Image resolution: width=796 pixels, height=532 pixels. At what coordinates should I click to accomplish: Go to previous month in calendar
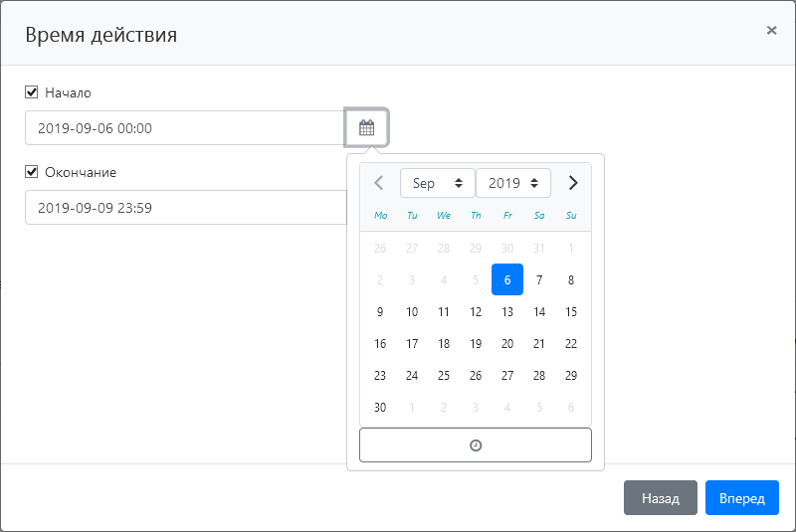coord(378,183)
